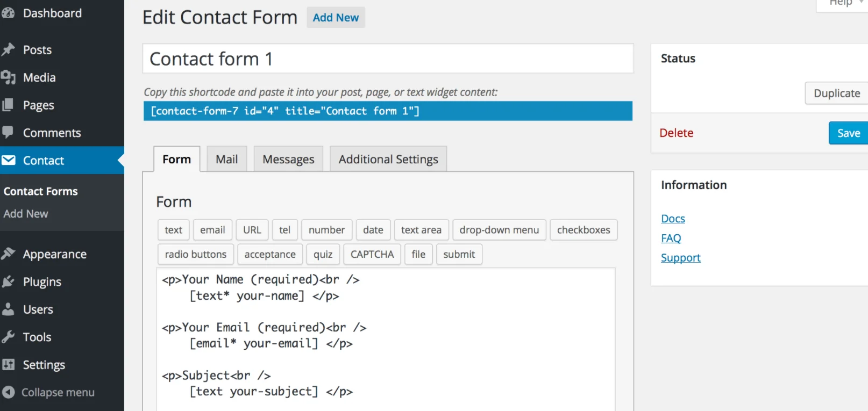Click the Posts pushpin icon

coord(8,50)
